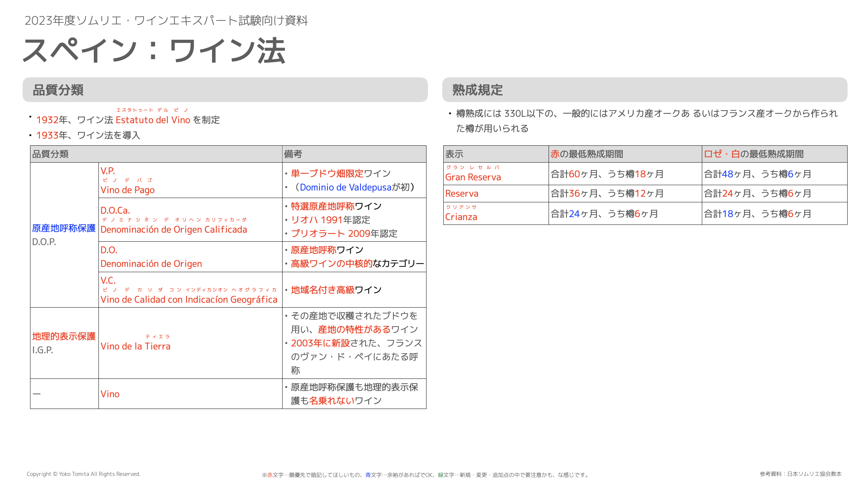Click the abbreviation V.P.
Screen dimensions: 868x487
[108, 171]
